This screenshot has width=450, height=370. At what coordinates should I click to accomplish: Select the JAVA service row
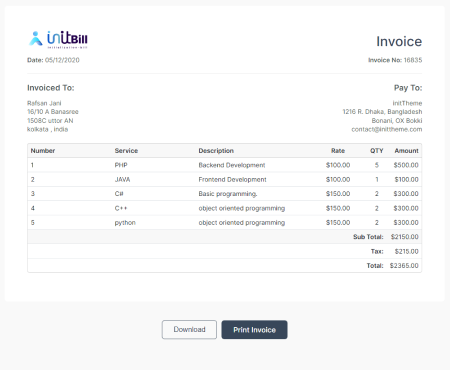coord(225,179)
